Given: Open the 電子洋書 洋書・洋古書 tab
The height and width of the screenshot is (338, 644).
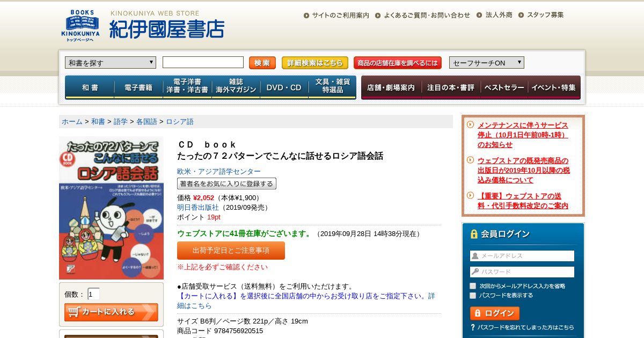Looking at the screenshot, I should coord(187,87).
